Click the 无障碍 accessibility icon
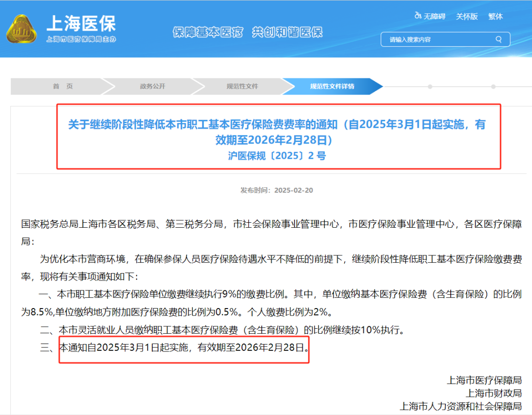This screenshot has width=532, height=415. 418,16
